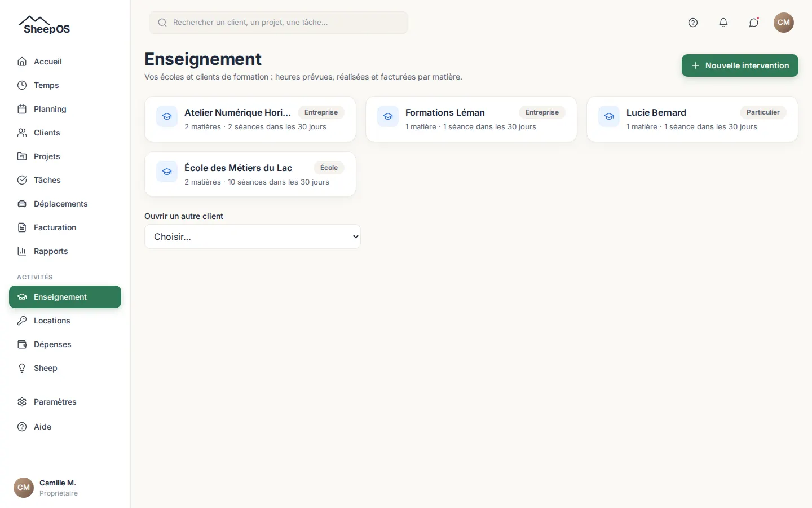Click the Déplacements car icon
812x508 pixels.
coord(22,204)
